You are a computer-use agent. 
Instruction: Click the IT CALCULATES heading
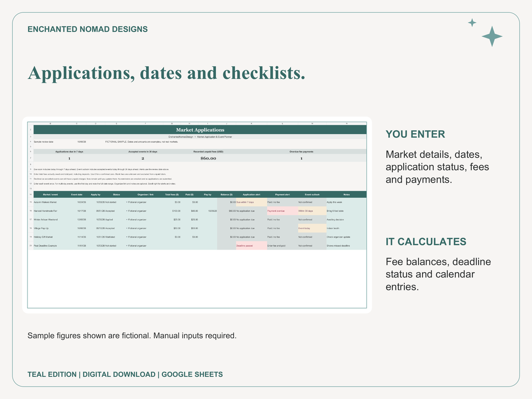pos(426,242)
